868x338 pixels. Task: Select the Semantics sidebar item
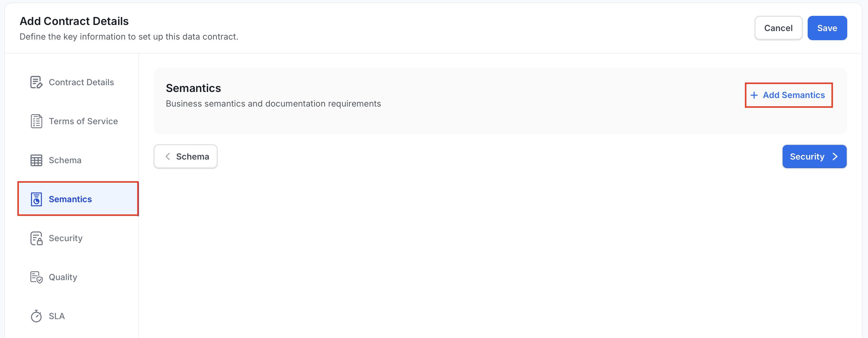click(78, 199)
